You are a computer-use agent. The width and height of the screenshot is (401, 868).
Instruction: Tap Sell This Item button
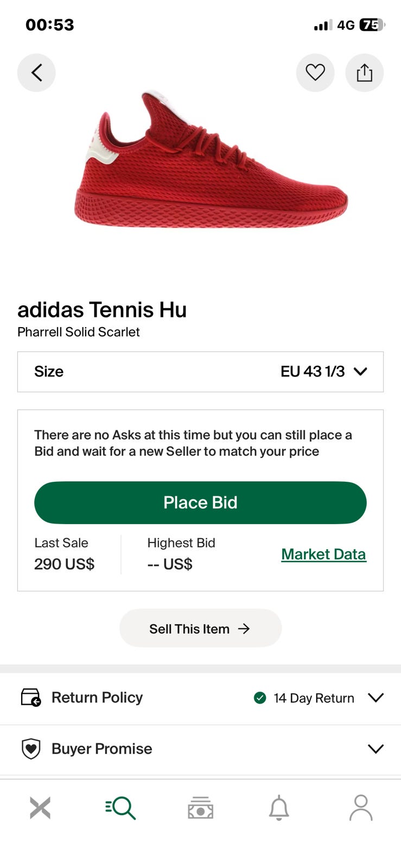click(x=200, y=628)
